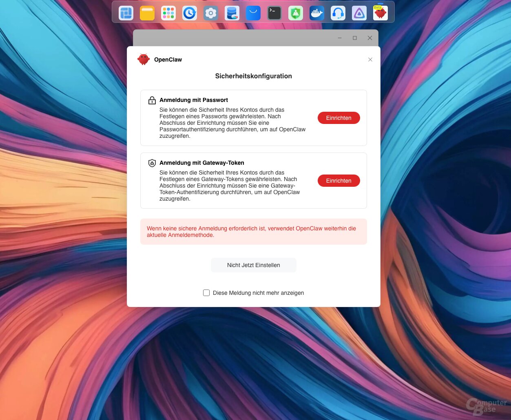Click Nicht Jetzt Einstellen button
511x420 pixels.
[x=254, y=265]
